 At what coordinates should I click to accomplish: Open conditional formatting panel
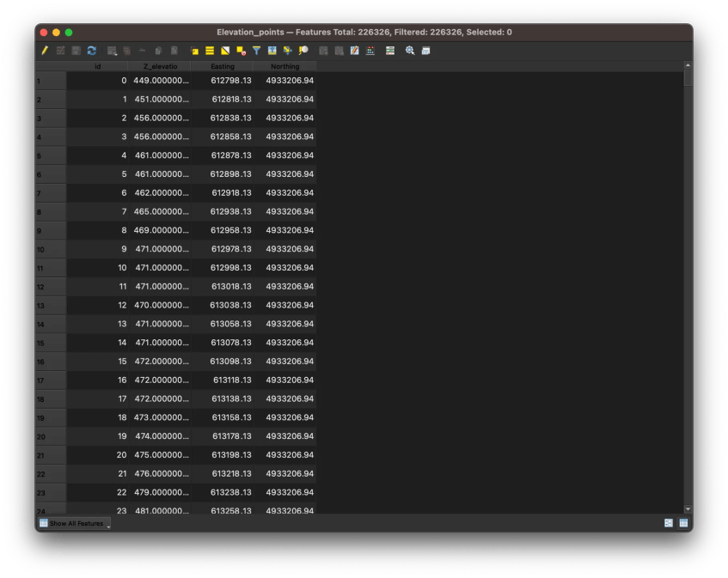pyautogui.click(x=390, y=51)
